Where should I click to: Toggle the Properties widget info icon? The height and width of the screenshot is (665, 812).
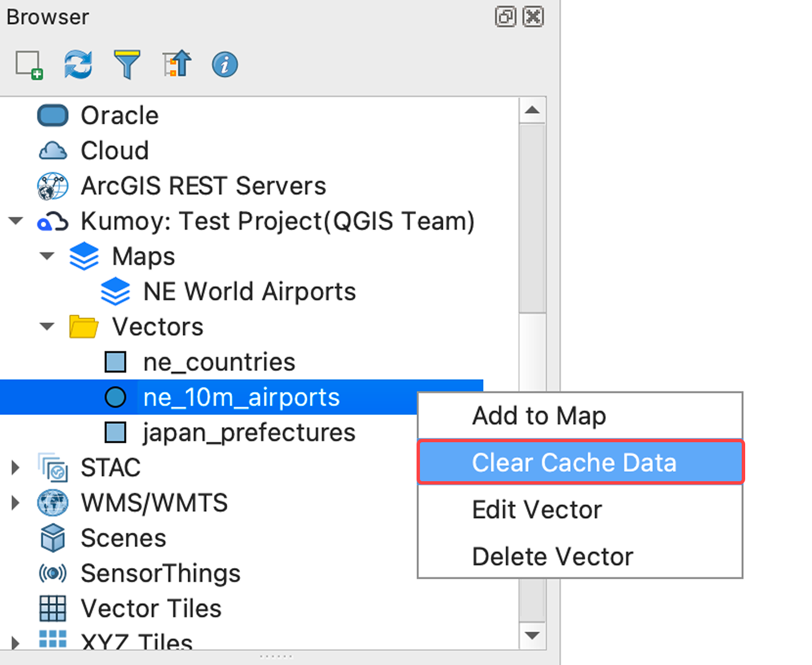coord(224,65)
